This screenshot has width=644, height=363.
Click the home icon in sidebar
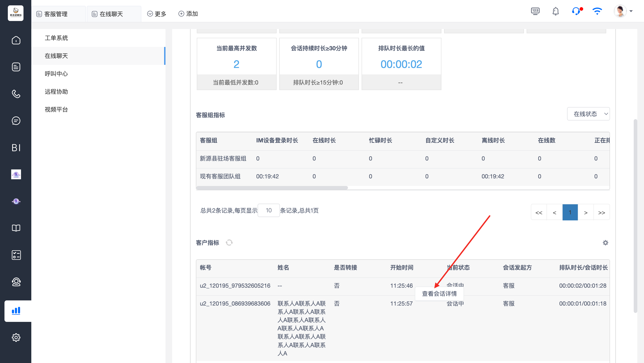16,40
